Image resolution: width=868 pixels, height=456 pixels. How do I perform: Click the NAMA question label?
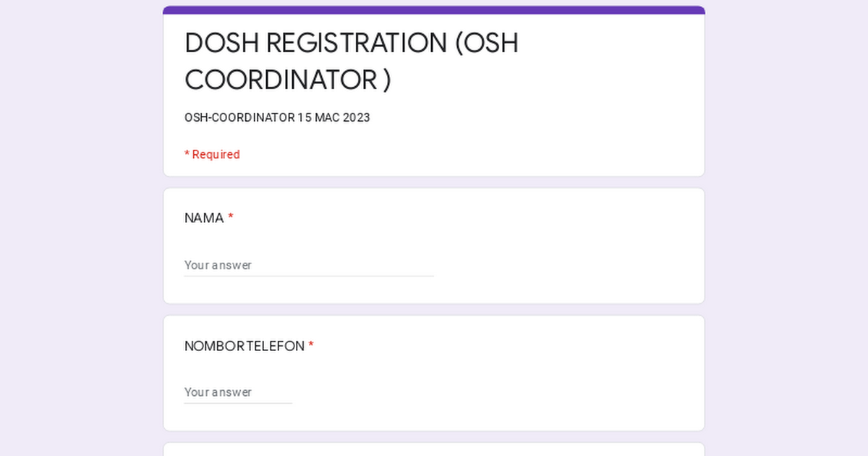click(204, 218)
